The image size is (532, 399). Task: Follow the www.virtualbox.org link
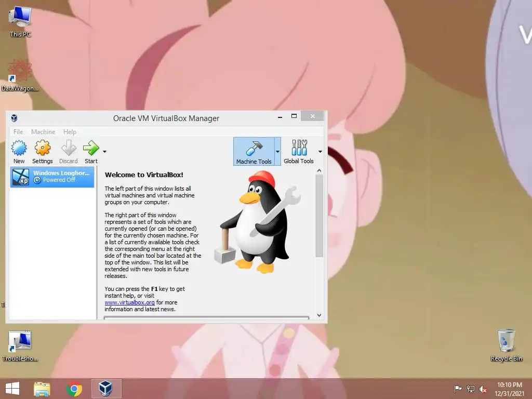click(129, 302)
